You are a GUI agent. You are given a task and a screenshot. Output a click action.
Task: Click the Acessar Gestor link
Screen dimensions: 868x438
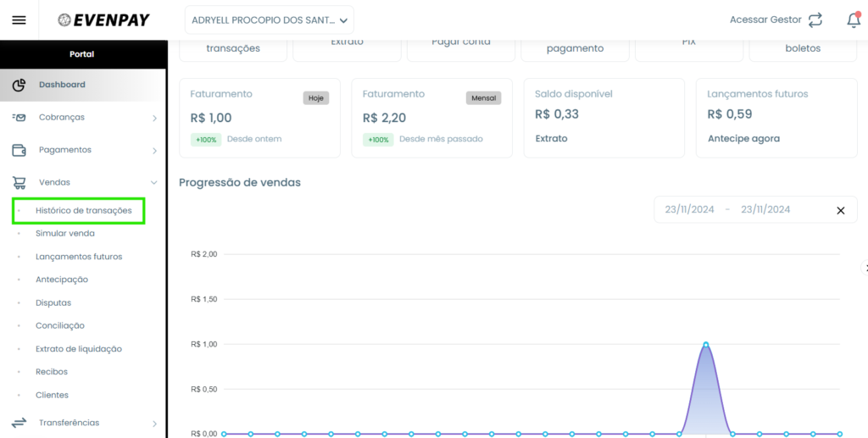(765, 20)
